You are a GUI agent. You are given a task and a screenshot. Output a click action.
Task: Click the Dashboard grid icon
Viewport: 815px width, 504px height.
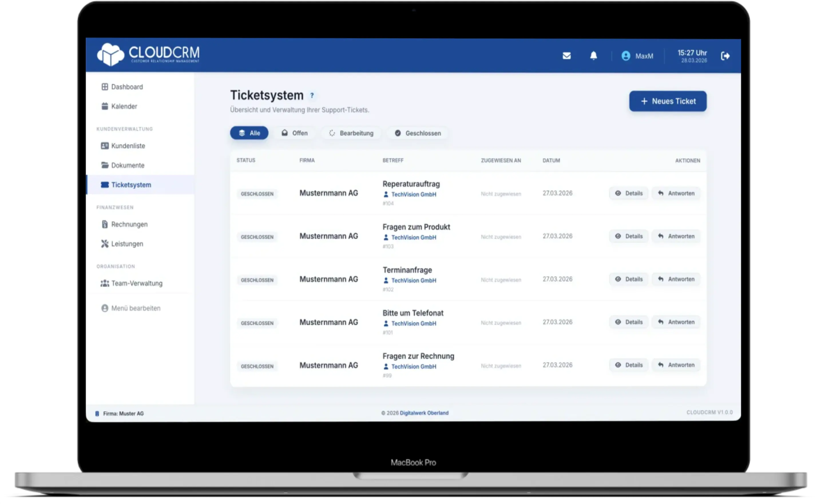(x=105, y=87)
